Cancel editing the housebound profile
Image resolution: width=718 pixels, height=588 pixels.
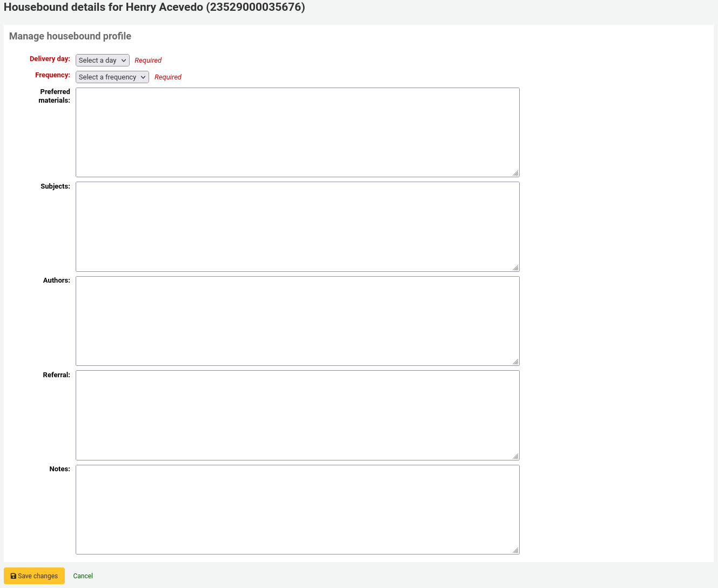83,576
